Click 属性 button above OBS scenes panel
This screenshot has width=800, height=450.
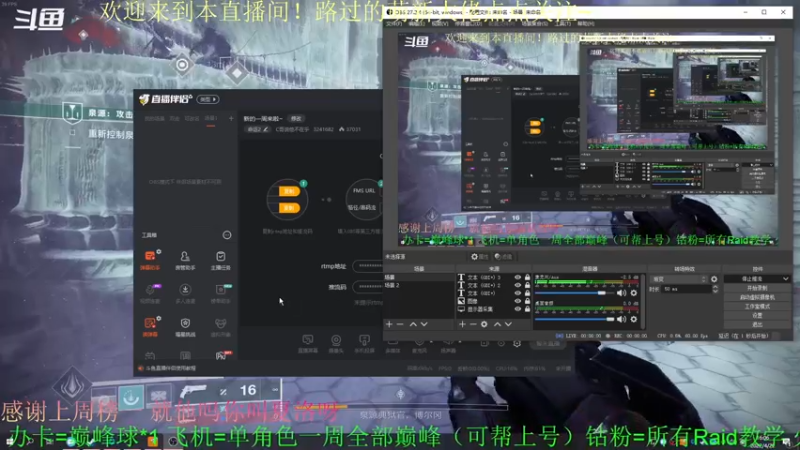coord(480,257)
